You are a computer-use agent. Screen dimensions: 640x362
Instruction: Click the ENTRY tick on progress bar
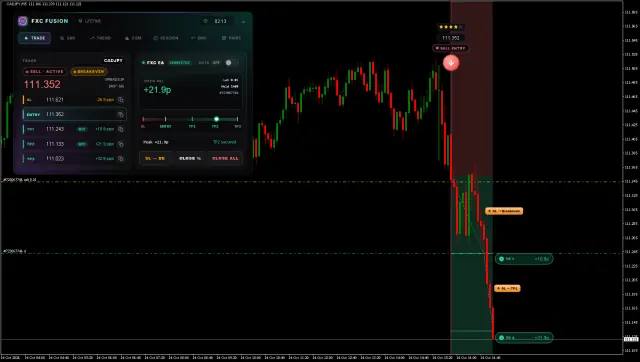165,119
